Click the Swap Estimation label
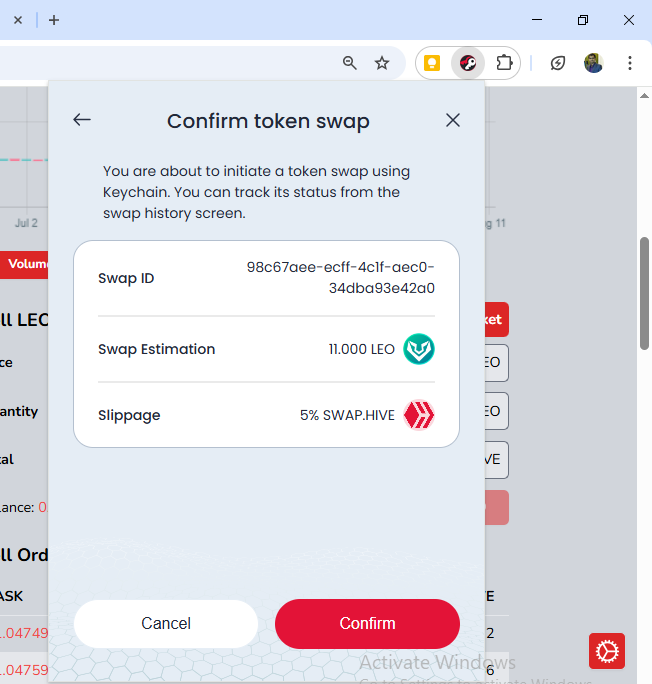This screenshot has height=684, width=652. point(157,349)
